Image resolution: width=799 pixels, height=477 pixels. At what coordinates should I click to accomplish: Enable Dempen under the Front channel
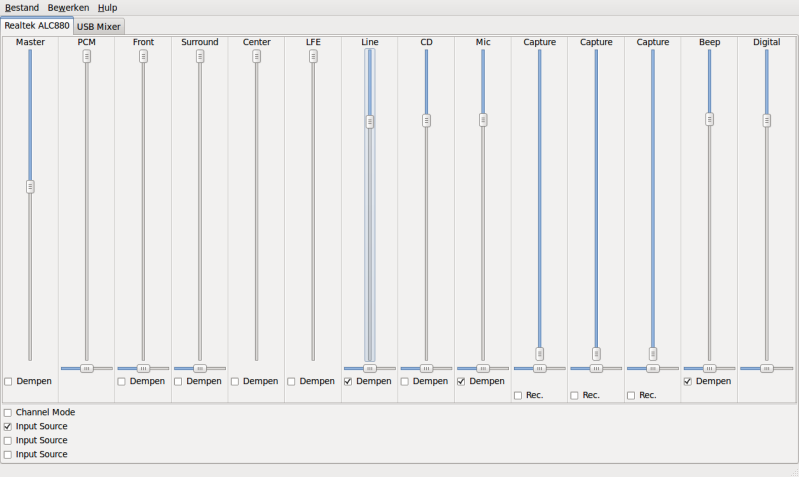[122, 381]
